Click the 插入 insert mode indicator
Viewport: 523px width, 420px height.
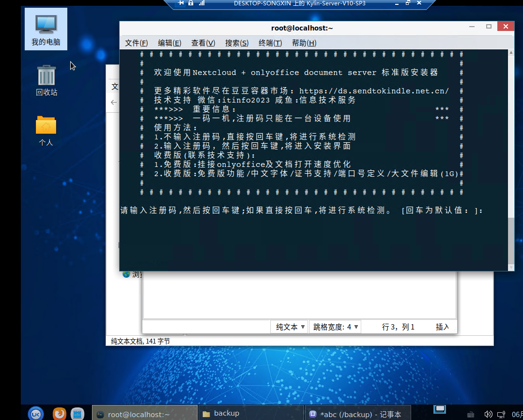click(x=442, y=327)
